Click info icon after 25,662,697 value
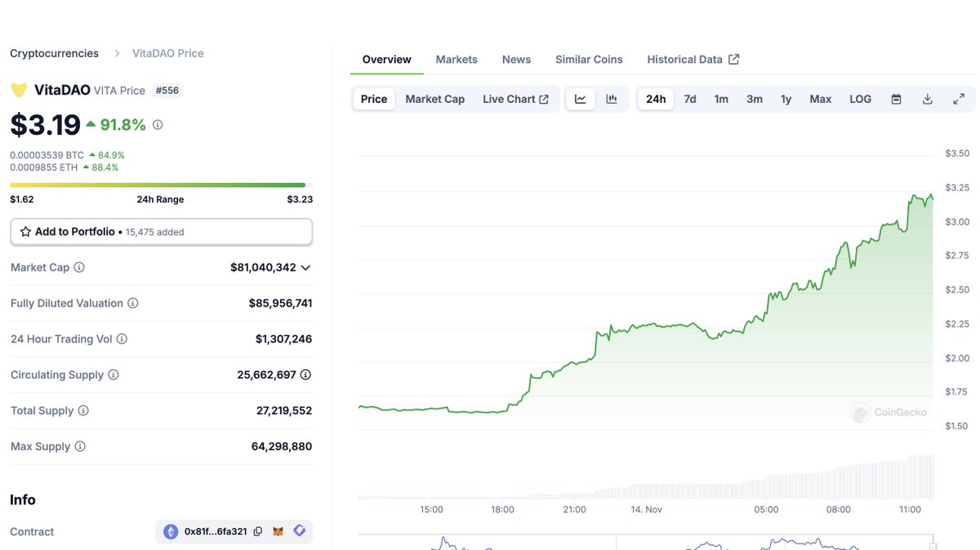Screen dimensions: 980x550 (305, 375)
